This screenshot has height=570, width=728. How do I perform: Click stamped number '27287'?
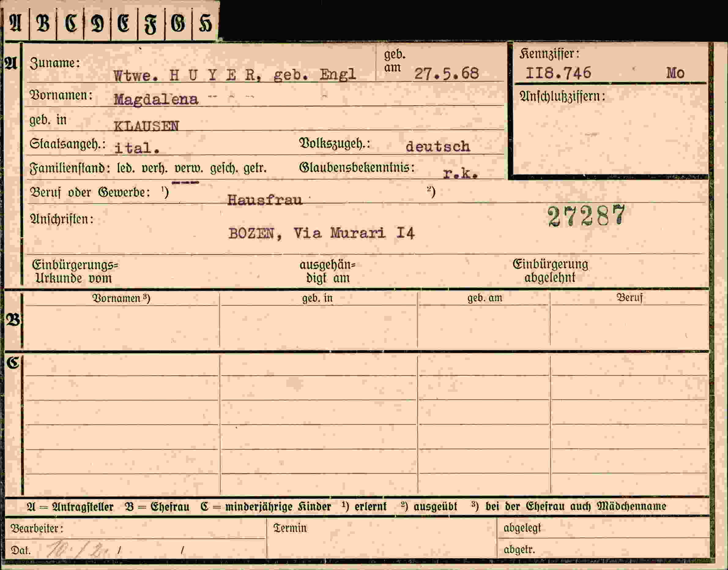[x=586, y=216]
